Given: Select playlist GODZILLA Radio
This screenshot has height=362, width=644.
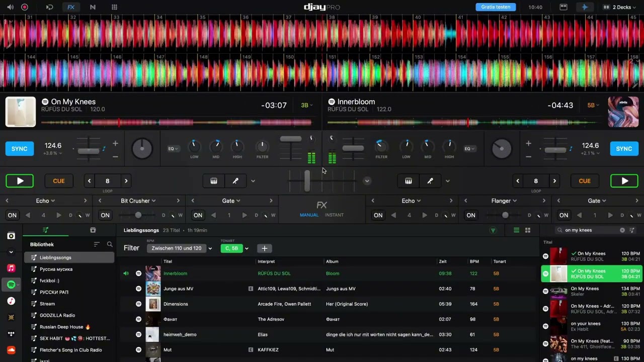Looking at the screenshot, I should [x=69, y=315].
